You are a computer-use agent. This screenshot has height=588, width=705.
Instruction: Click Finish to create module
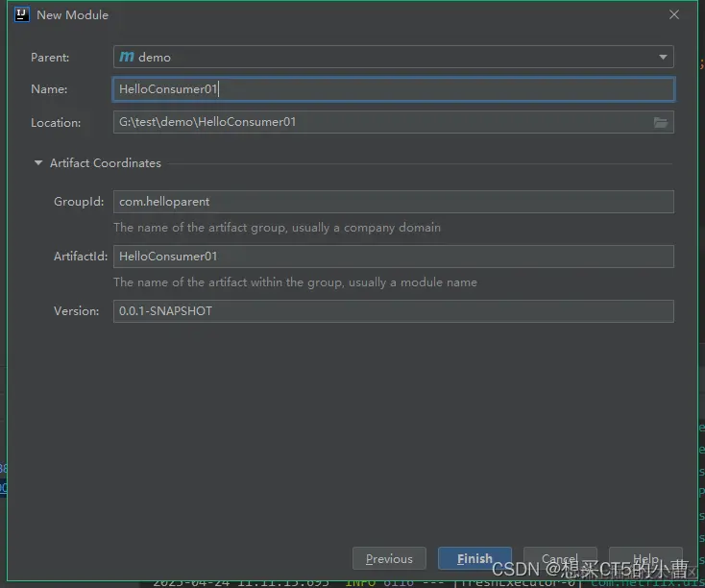[x=474, y=559]
